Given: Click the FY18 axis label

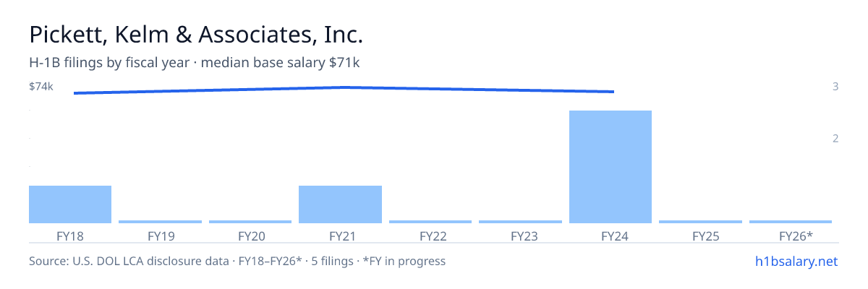Looking at the screenshot, I should click(70, 236).
